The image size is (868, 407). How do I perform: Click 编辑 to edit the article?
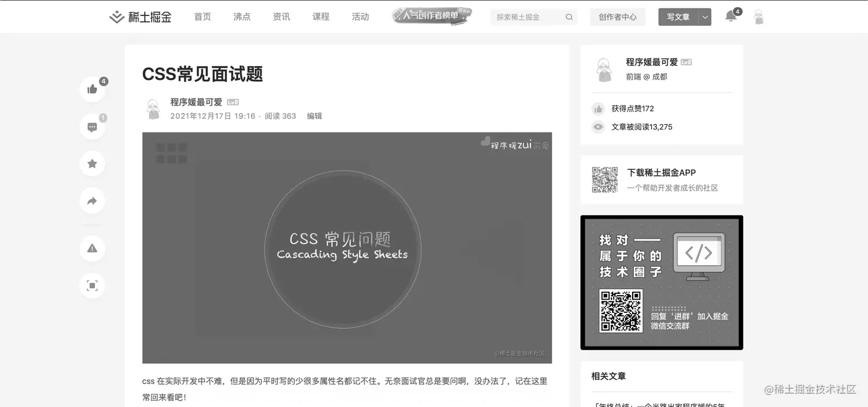coord(315,115)
